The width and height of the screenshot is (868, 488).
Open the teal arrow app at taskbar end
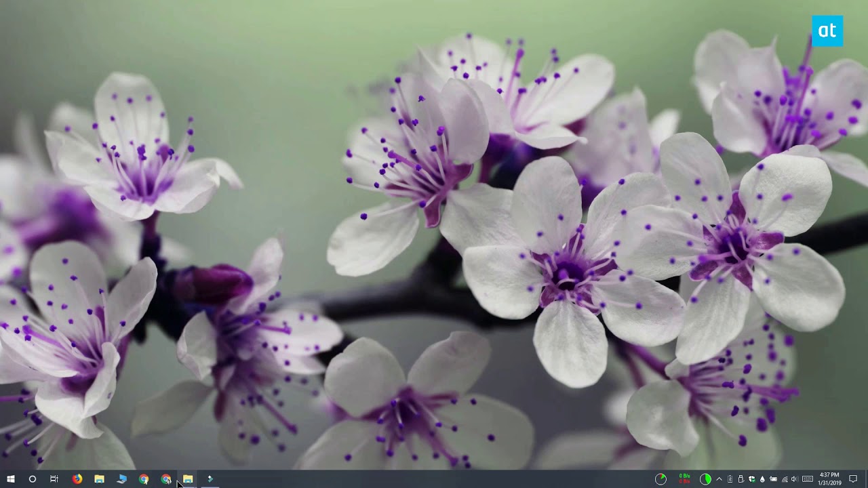(x=210, y=479)
